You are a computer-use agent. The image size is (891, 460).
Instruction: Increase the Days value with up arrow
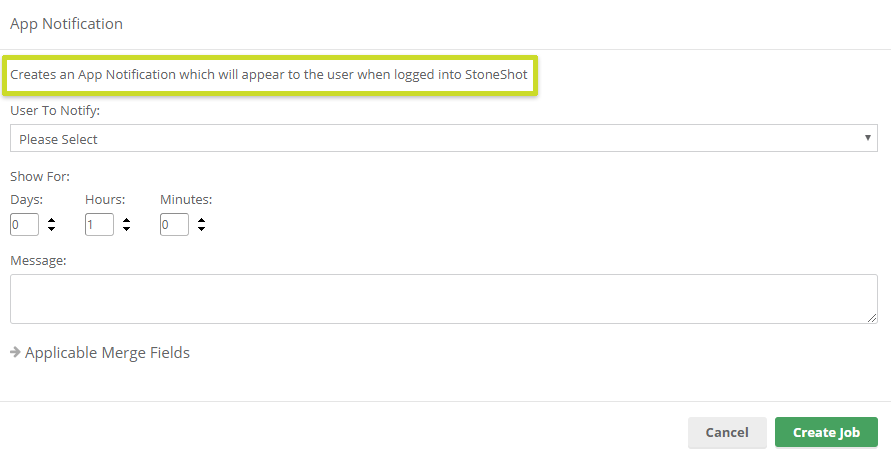click(x=52, y=220)
